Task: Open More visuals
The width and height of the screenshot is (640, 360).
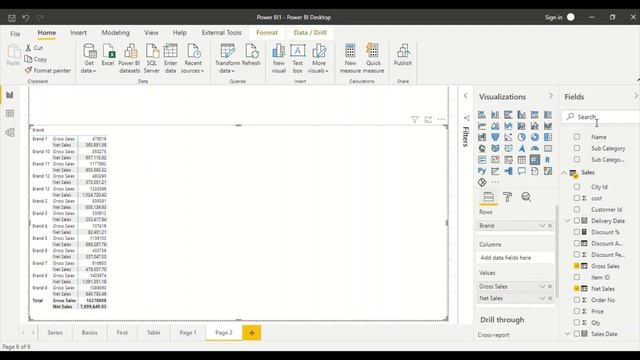Action: coord(318,58)
